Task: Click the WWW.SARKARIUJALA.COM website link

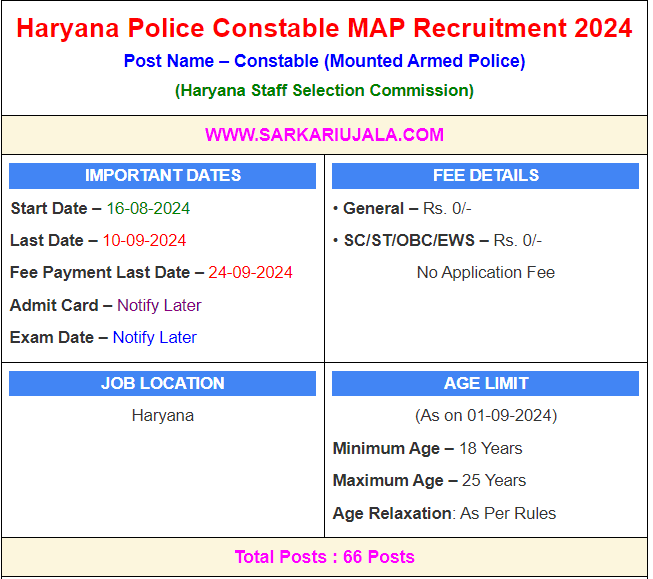Action: coord(324,134)
